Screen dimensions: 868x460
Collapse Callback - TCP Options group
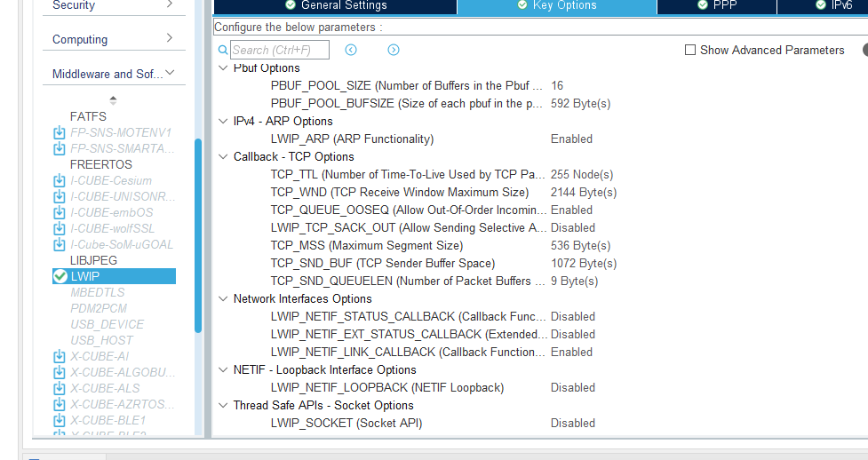coord(223,156)
